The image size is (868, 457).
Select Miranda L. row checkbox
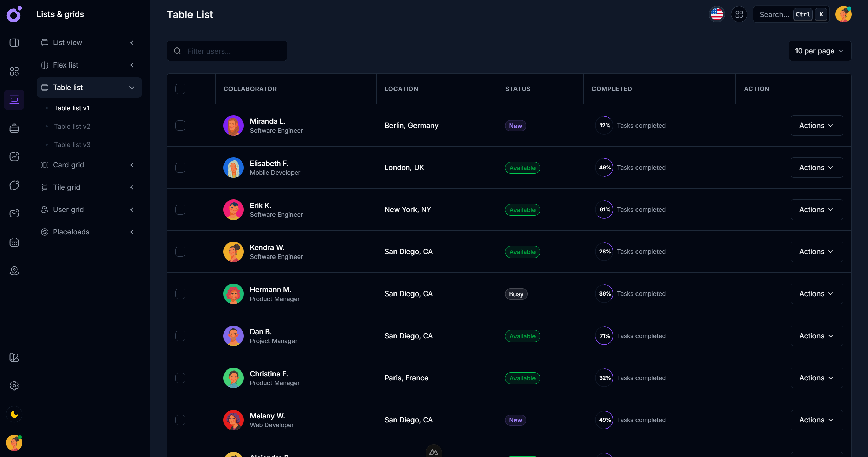pyautogui.click(x=180, y=126)
